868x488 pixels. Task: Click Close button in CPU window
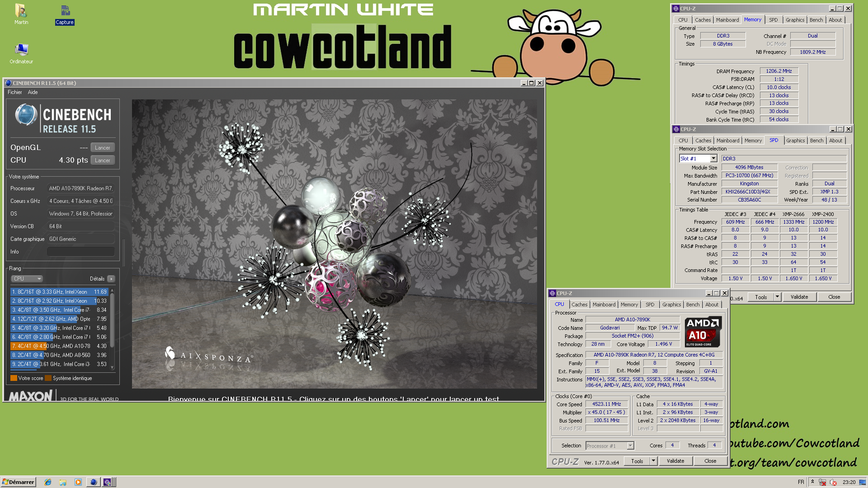710,461
